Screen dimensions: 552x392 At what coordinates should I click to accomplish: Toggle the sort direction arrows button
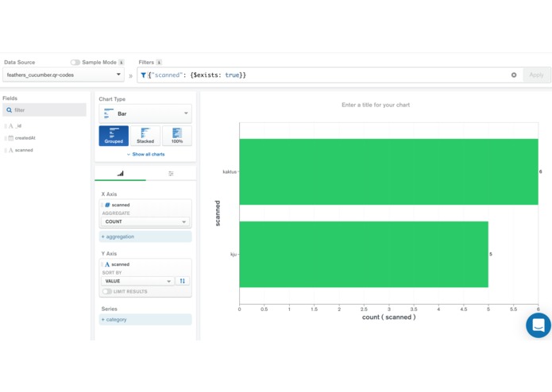(182, 281)
